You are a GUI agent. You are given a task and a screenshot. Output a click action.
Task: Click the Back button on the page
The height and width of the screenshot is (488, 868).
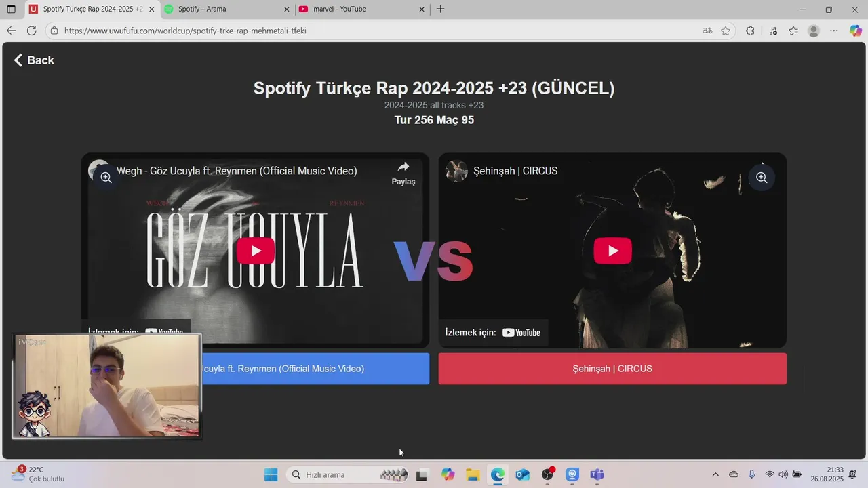[34, 60]
